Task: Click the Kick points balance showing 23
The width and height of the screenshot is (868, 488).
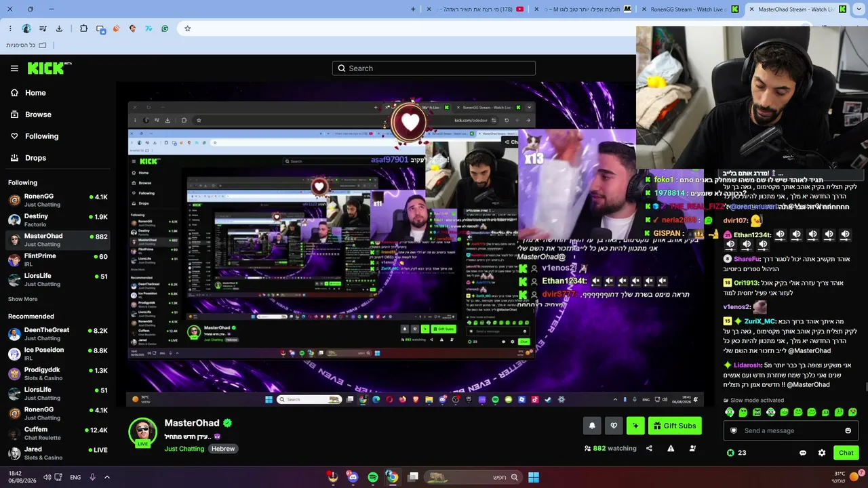Action: (x=736, y=453)
